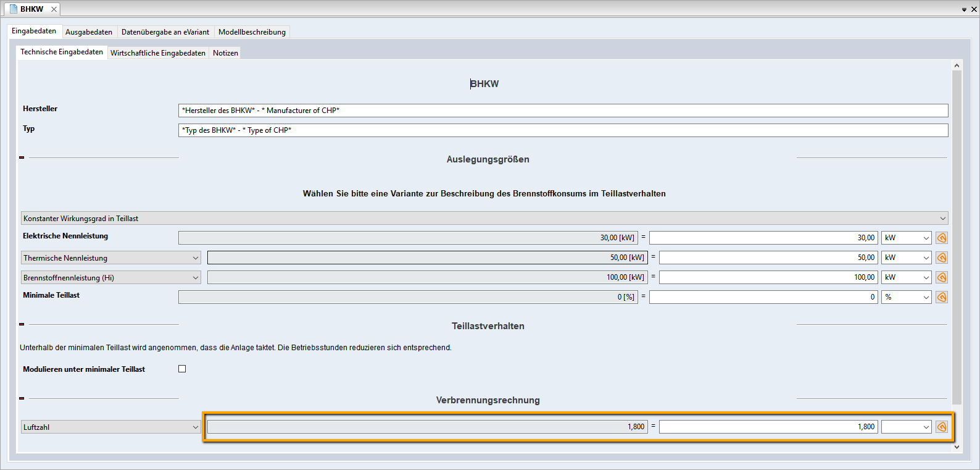Click the orange icon in Minimale Teillast row
Image resolution: width=980 pixels, height=470 pixels.
point(941,297)
